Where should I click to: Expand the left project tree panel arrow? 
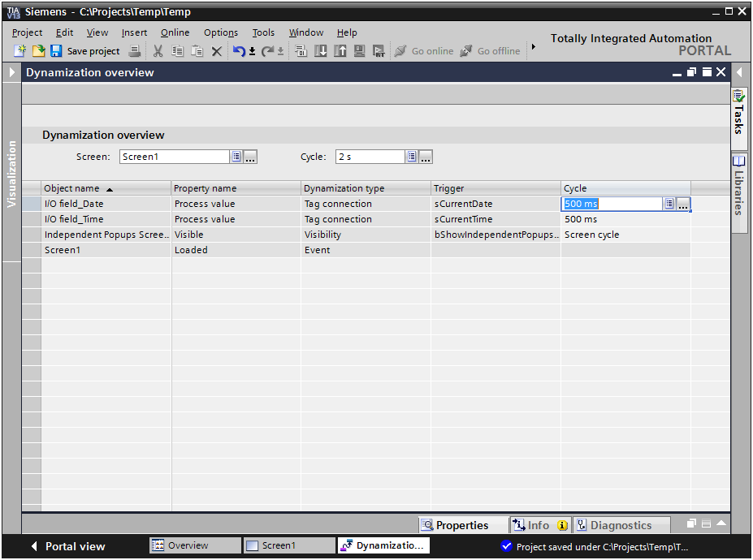12,72
